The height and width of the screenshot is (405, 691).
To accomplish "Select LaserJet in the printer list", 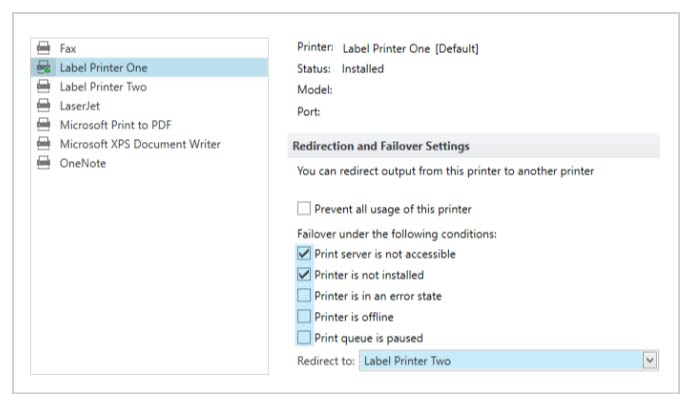I will (149, 106).
